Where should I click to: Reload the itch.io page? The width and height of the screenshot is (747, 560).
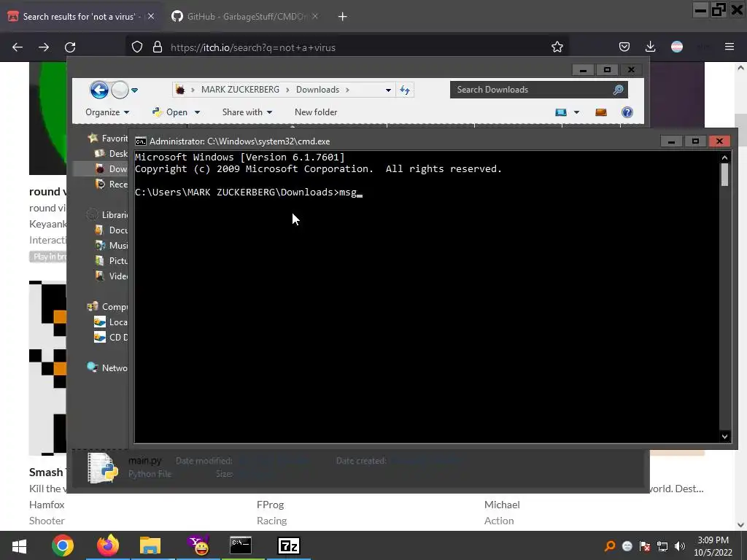(70, 47)
